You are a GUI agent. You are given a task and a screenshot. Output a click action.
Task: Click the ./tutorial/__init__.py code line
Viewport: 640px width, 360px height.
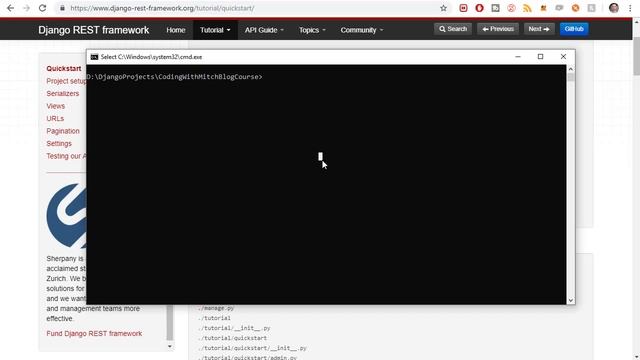234,328
